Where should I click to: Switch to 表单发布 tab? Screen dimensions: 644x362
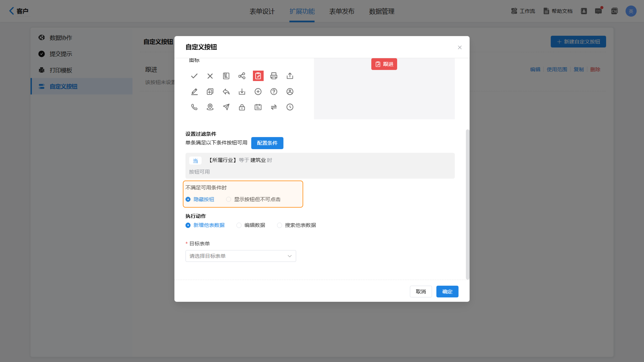click(342, 11)
